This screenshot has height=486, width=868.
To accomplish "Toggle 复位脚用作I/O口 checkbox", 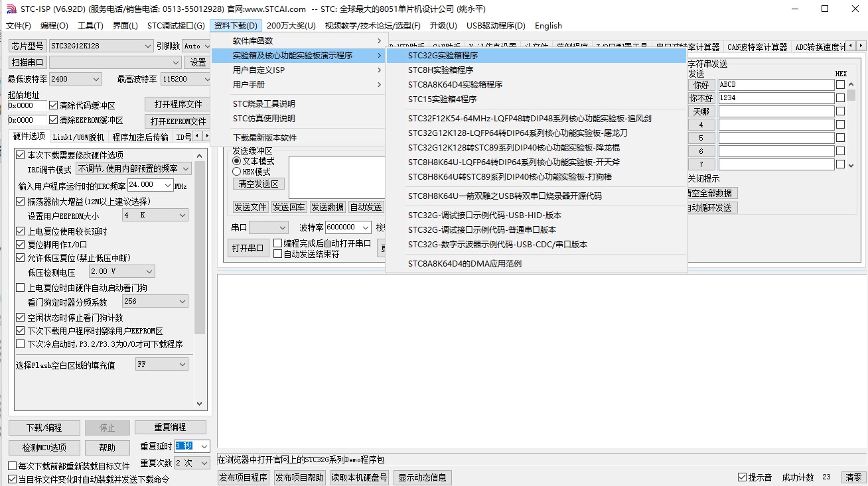I will point(20,245).
